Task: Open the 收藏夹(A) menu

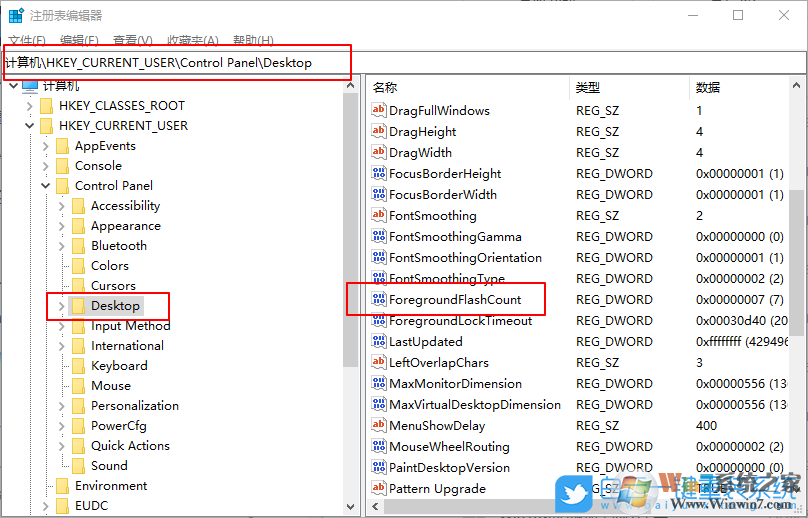Action: (x=193, y=40)
